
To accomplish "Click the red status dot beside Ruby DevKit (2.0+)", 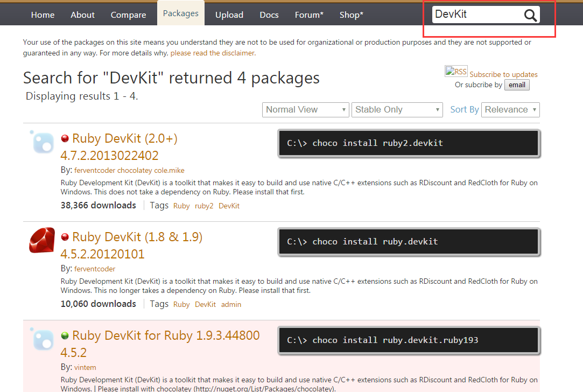I will tap(65, 139).
